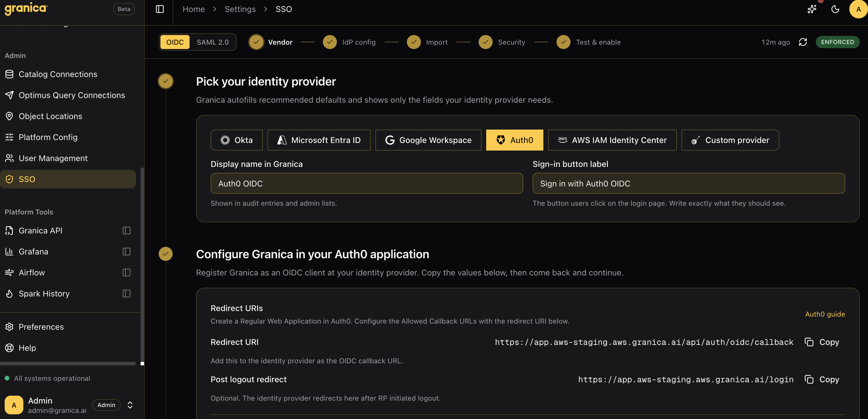Click the granica logo
Viewport: 868px width, 419px height.
26,8
